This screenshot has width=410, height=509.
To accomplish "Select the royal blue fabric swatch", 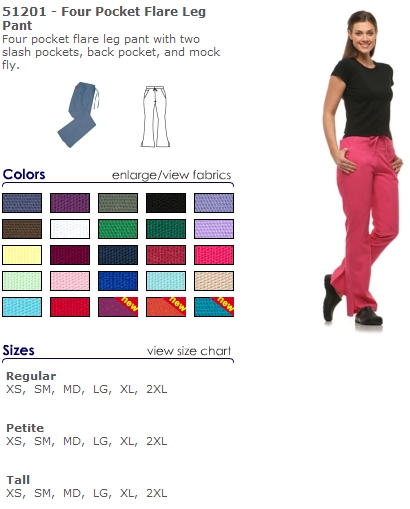I will point(118,281).
